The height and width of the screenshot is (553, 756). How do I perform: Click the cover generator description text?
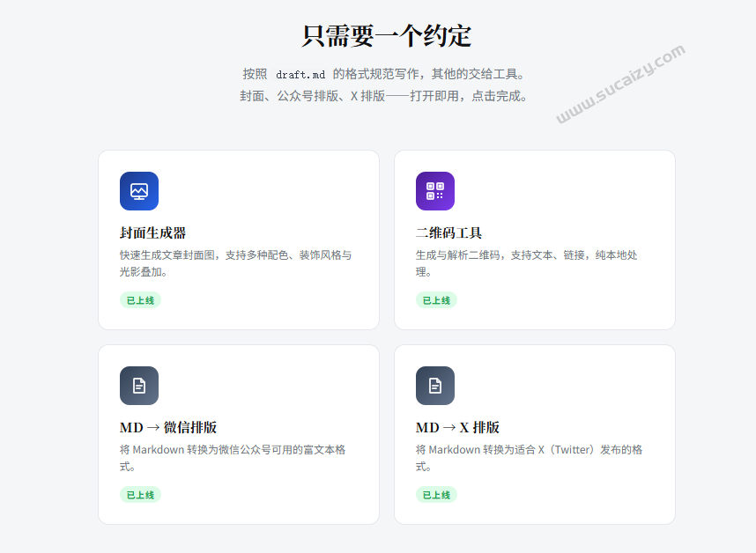pyautogui.click(x=236, y=263)
